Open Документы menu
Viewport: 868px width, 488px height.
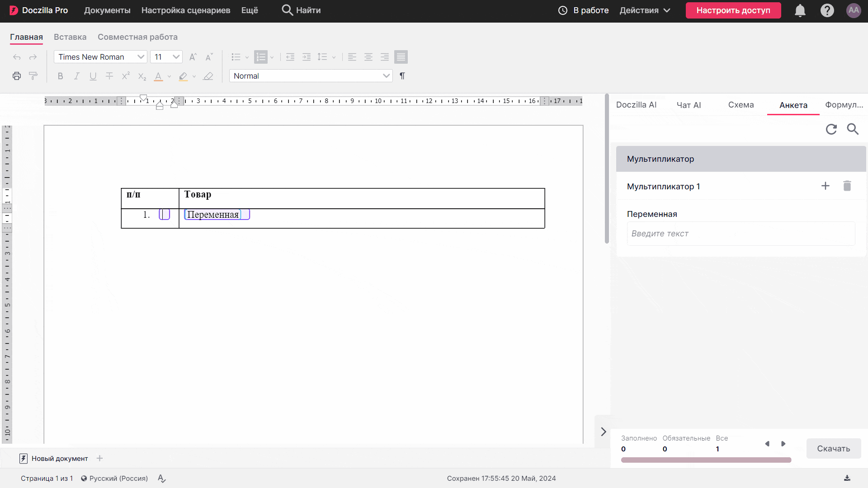(107, 10)
